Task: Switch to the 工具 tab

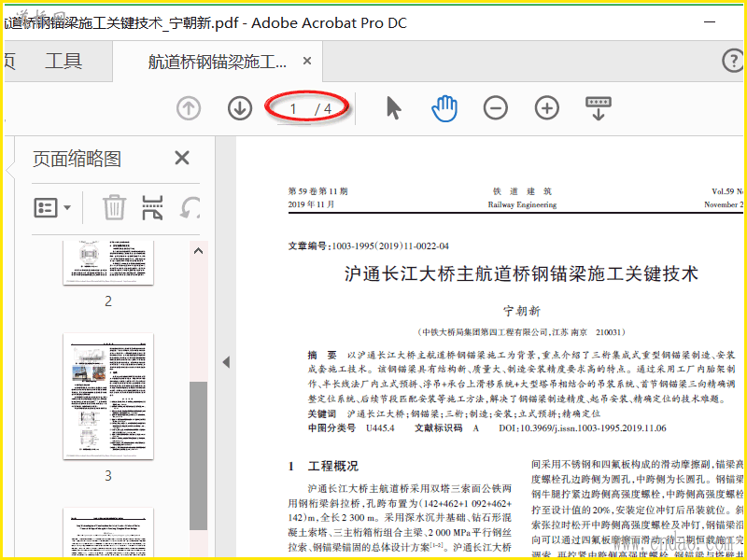Action: 63,61
